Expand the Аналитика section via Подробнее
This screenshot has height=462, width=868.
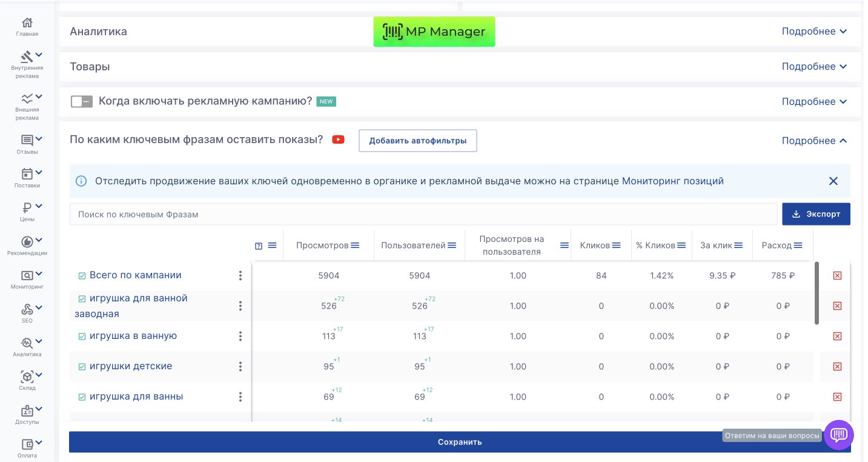pyautogui.click(x=813, y=32)
